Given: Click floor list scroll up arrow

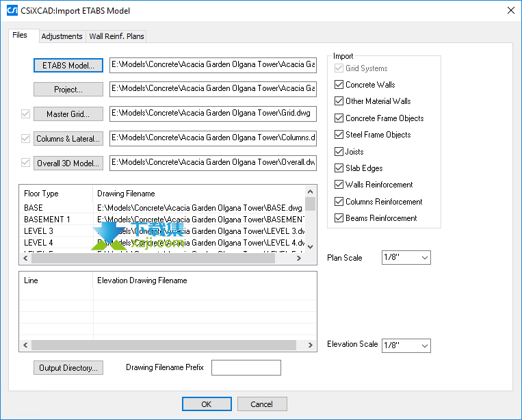Looking at the screenshot, I should (311, 192).
